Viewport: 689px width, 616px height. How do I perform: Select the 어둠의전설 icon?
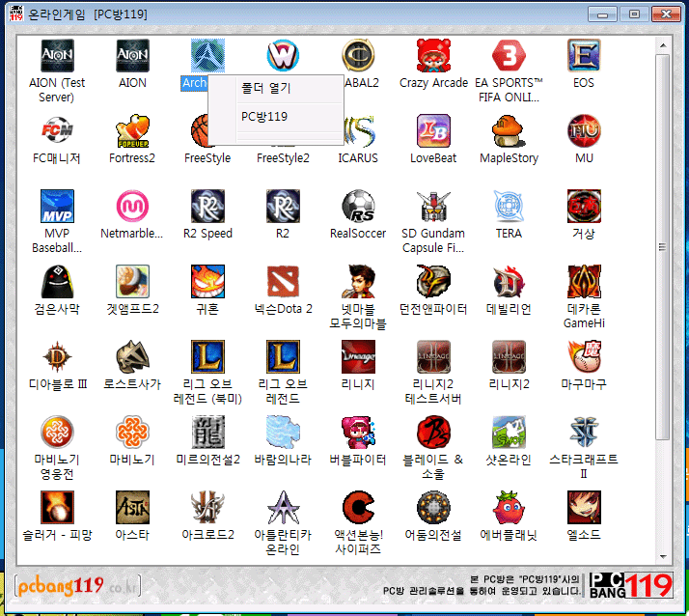[x=433, y=508]
